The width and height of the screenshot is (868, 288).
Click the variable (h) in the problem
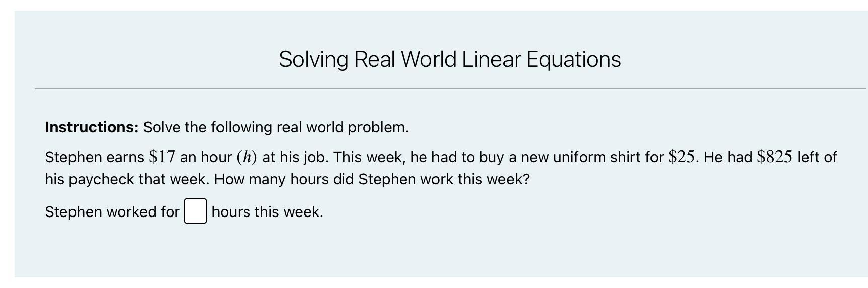point(247,157)
